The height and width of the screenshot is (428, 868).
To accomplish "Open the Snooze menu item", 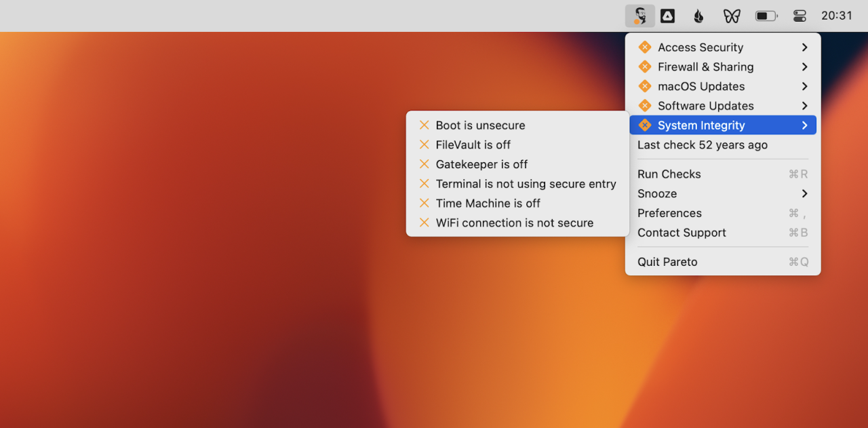I will (723, 193).
